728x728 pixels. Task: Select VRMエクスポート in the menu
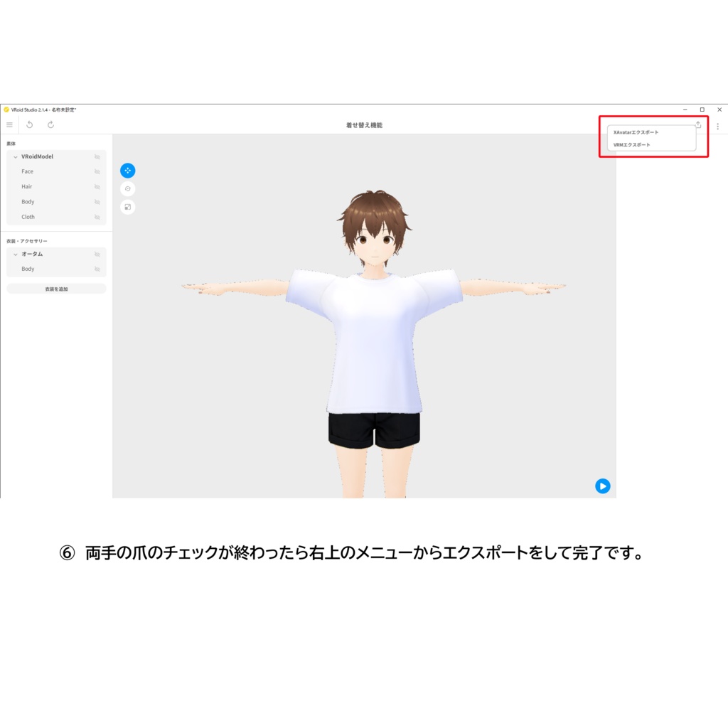(x=631, y=144)
